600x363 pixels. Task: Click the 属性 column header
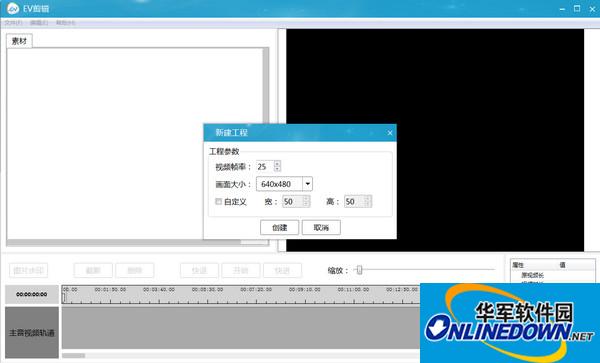(x=518, y=265)
